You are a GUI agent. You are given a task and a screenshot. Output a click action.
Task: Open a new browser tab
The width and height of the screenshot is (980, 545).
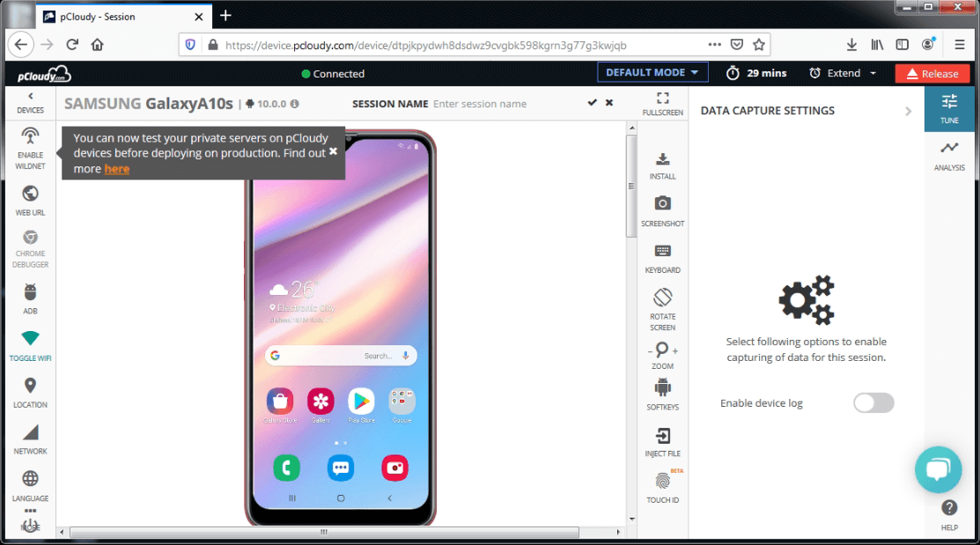225,16
